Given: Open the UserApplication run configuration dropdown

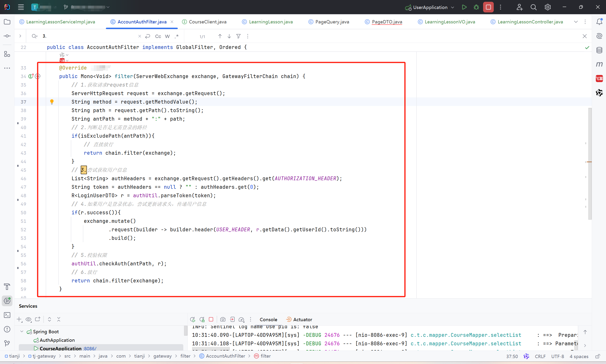Looking at the screenshot, I should click(x=430, y=7).
